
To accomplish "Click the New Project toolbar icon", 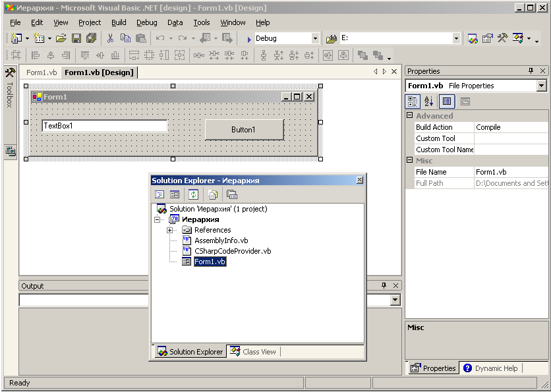I will pos(16,38).
